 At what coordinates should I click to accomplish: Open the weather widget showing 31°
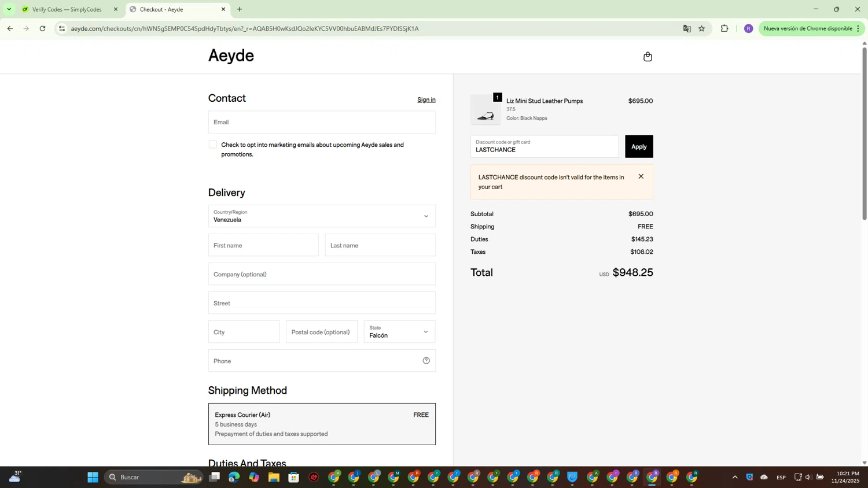pyautogui.click(x=16, y=476)
